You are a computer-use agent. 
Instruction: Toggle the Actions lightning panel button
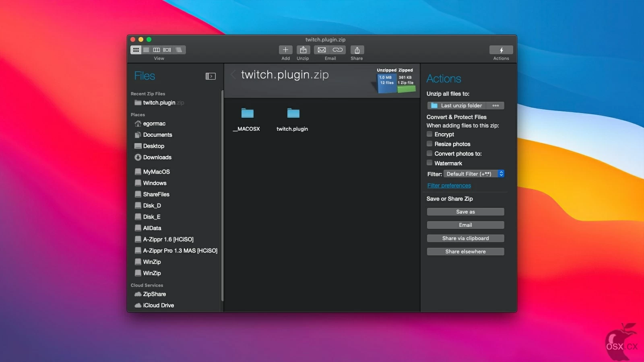pos(501,50)
